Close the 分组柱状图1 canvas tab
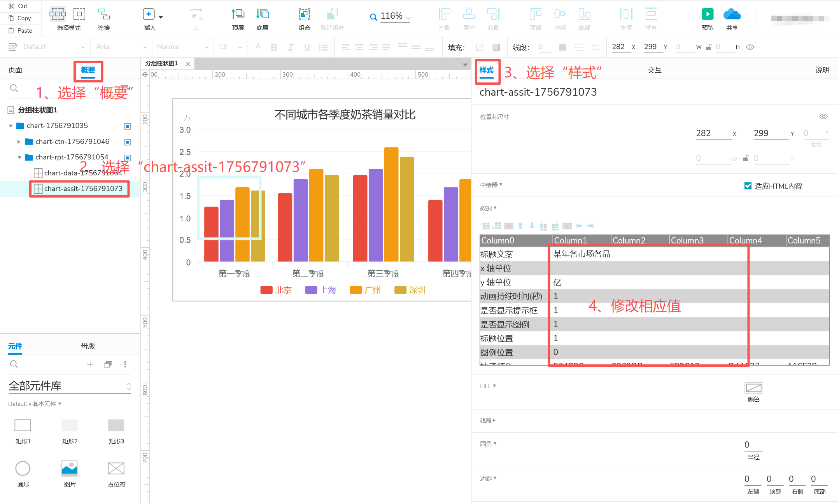Image resolution: width=839 pixels, height=504 pixels. coord(188,64)
